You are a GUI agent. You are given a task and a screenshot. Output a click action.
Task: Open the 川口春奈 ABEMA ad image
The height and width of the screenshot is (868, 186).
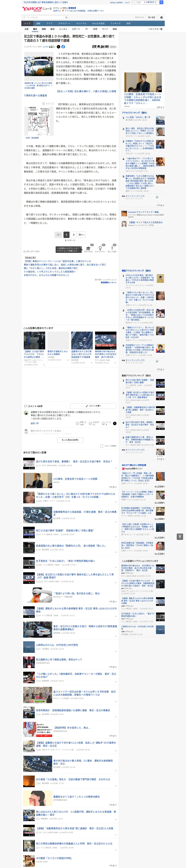143,82
